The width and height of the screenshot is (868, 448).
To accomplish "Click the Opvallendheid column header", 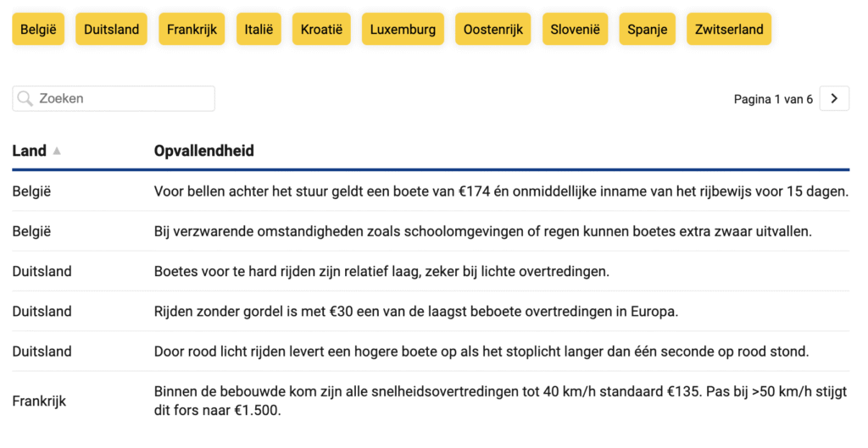I will [x=203, y=151].
